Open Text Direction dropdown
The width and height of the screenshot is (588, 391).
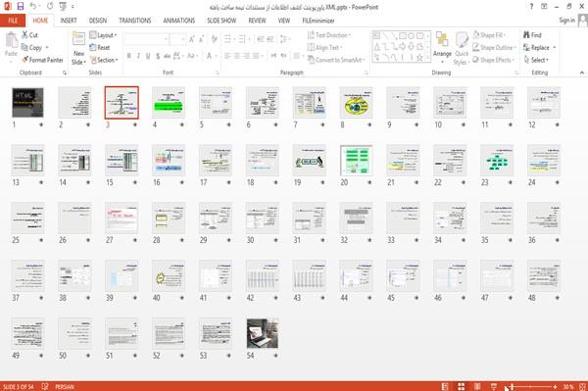(329, 35)
